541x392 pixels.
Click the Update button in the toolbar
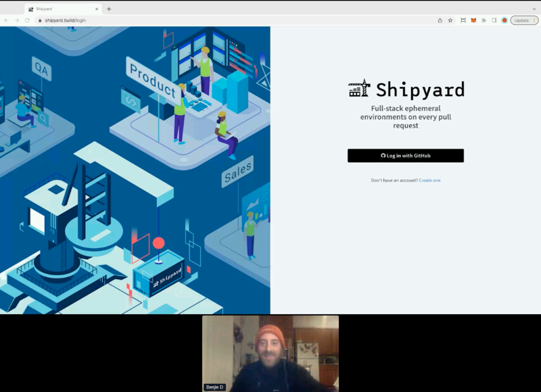tap(520, 20)
